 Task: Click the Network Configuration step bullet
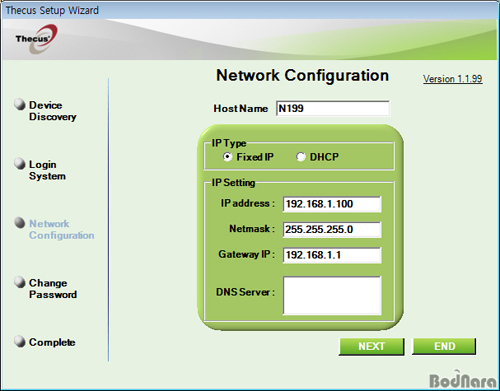[x=20, y=223]
